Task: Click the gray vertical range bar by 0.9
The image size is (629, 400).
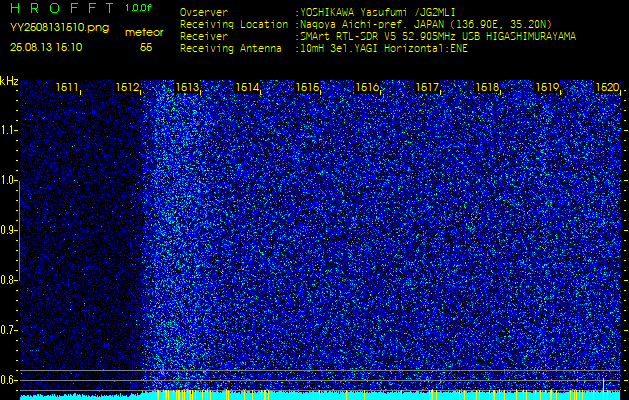Action: pos(19,231)
